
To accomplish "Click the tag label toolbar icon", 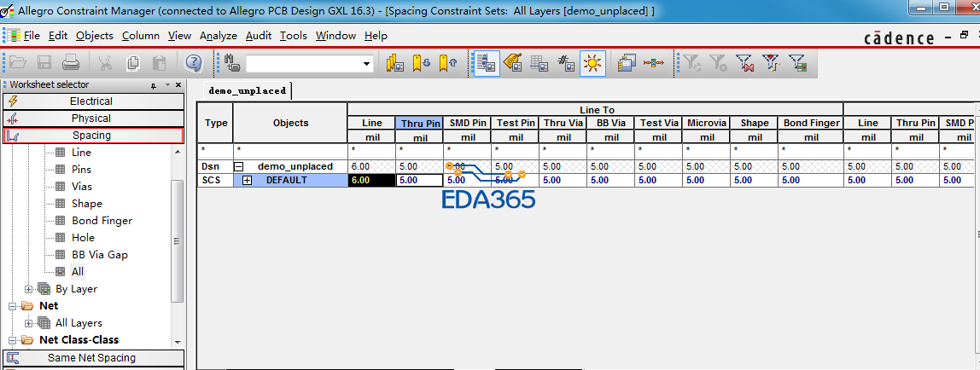I will coord(512,63).
